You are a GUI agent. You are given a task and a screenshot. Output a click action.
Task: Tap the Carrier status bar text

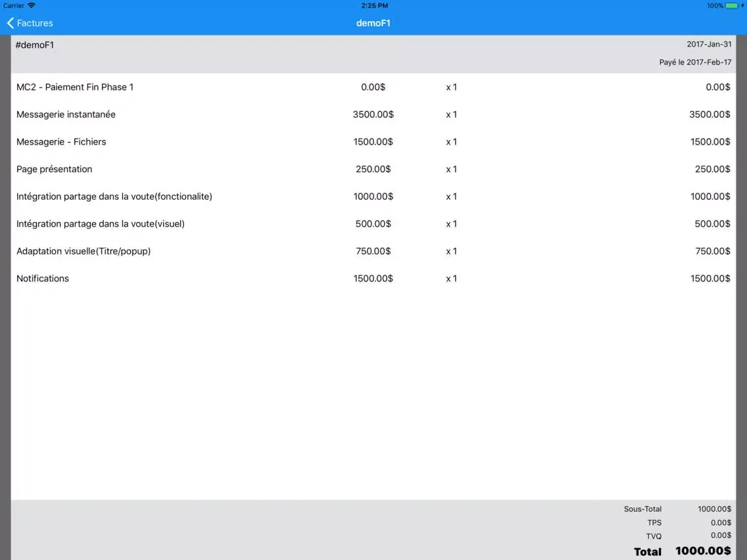(14, 6)
